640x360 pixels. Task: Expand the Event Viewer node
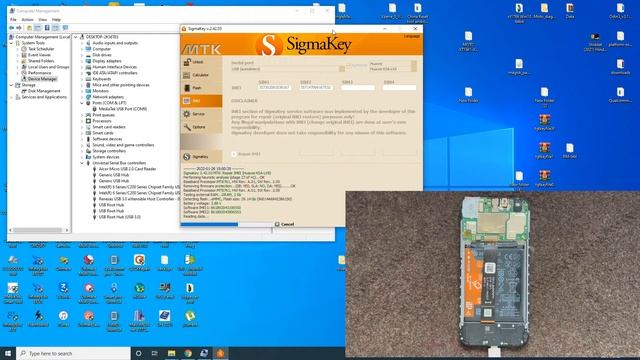pos(18,55)
